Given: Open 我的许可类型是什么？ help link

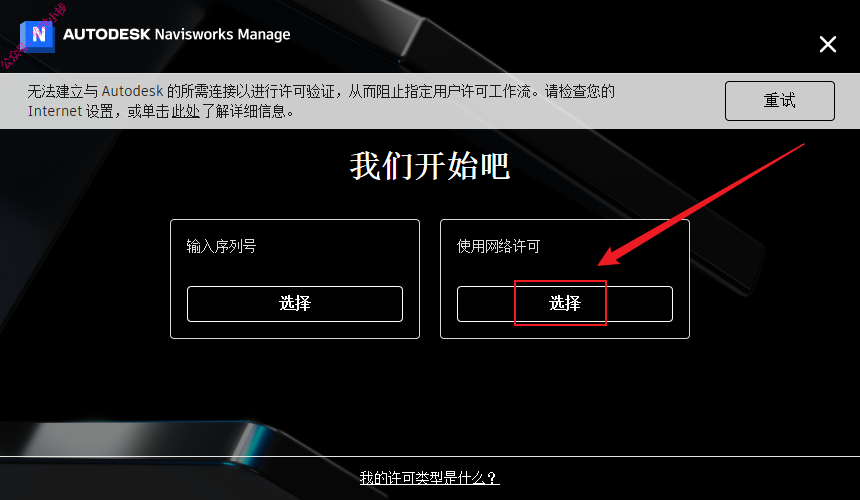Looking at the screenshot, I should tap(429, 478).
